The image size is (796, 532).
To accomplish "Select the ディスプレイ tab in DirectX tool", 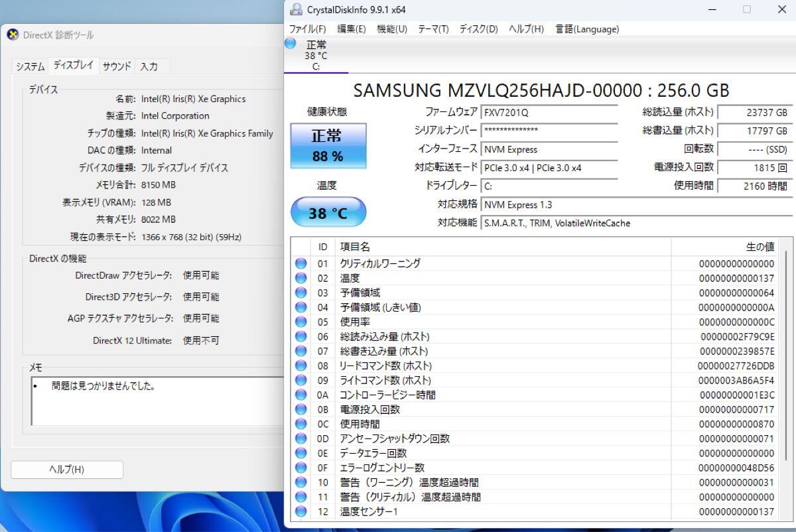I will tap(73, 65).
